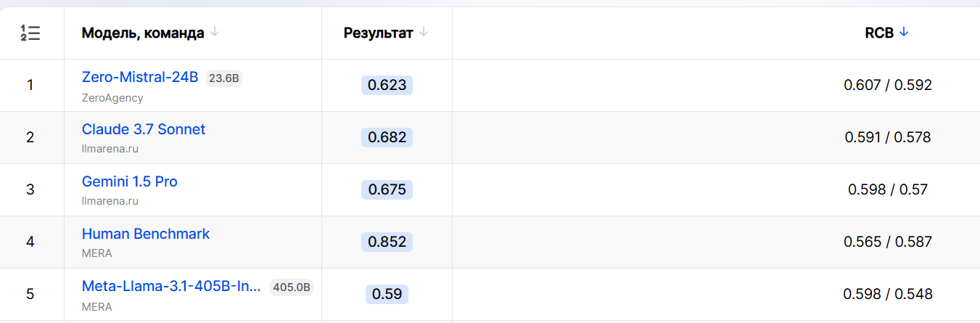
Task: Sort by the Модель, команда arrow
Action: (215, 33)
